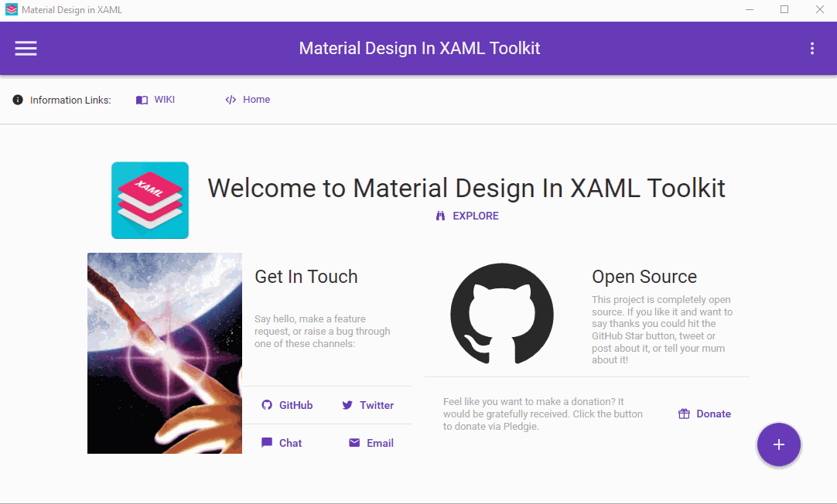Click the Twitter button
Screen dimensions: 837x504
(x=367, y=405)
